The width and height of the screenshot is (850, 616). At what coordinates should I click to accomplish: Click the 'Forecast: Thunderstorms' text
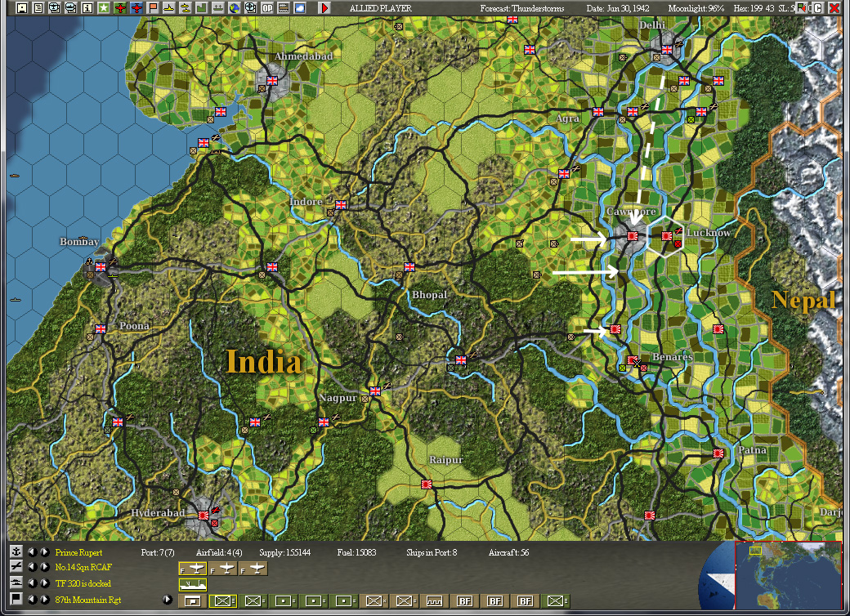coord(522,9)
